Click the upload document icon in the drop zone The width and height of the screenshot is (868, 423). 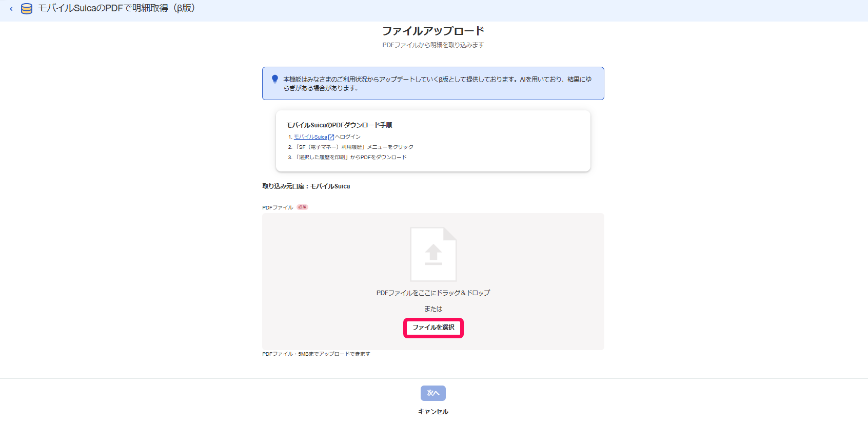click(433, 254)
